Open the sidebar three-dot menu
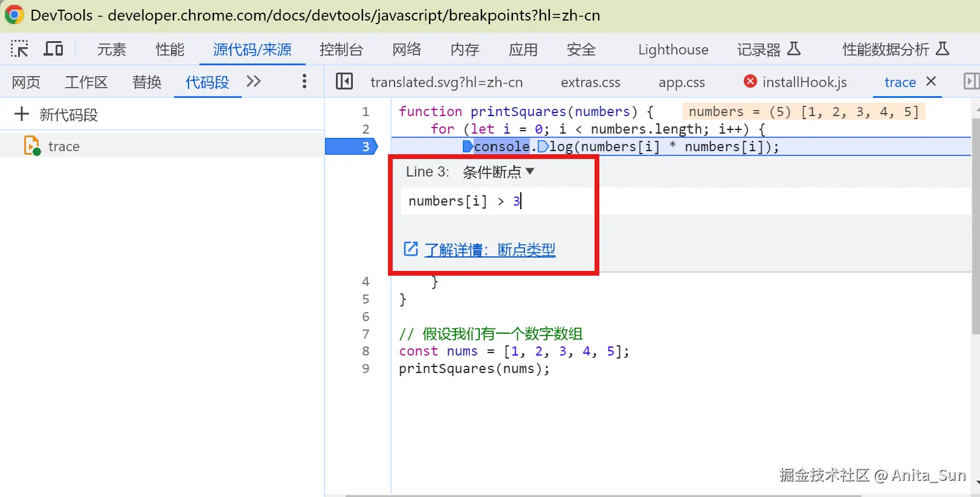Image resolution: width=980 pixels, height=497 pixels. pyautogui.click(x=304, y=81)
